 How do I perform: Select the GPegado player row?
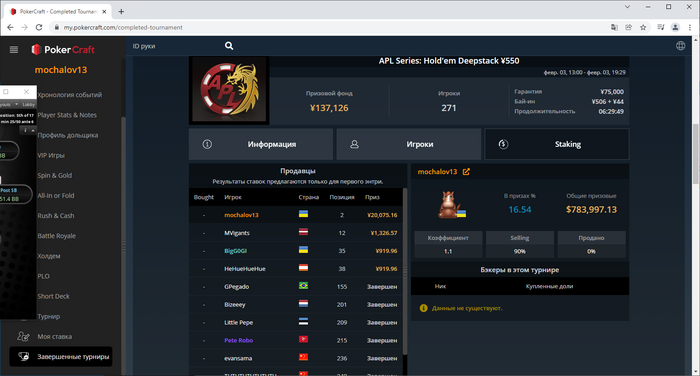296,286
